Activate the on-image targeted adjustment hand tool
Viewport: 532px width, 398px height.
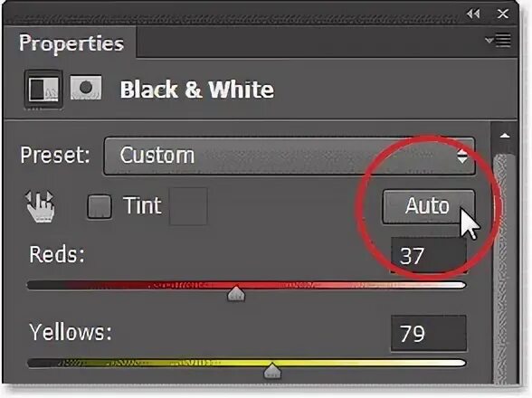pos(41,206)
